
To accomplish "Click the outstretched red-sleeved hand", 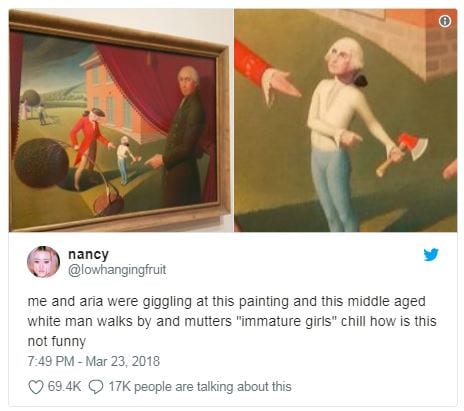I will (280, 85).
